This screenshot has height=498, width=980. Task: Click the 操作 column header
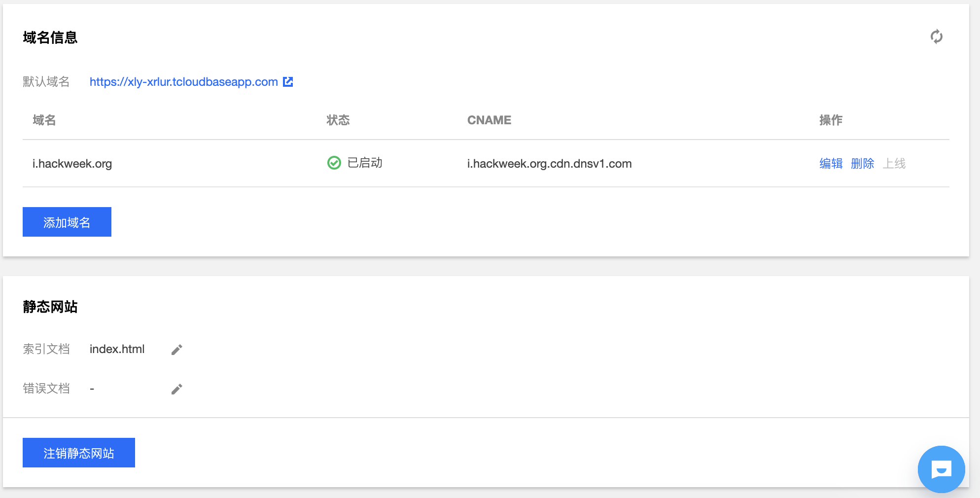pos(831,120)
